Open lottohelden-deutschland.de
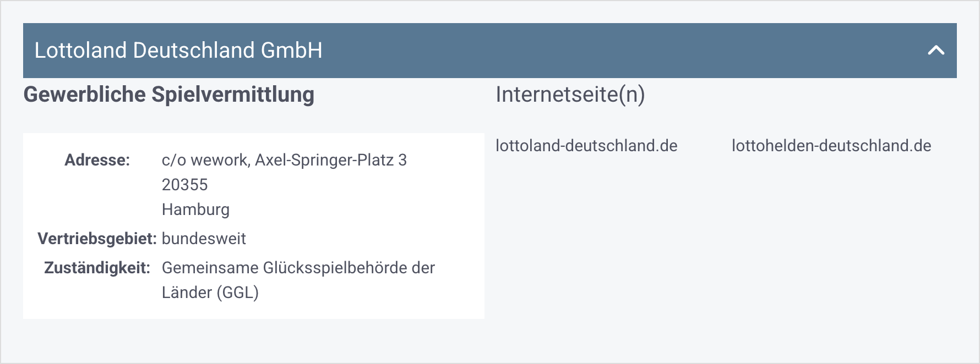This screenshot has height=364, width=980. [831, 146]
